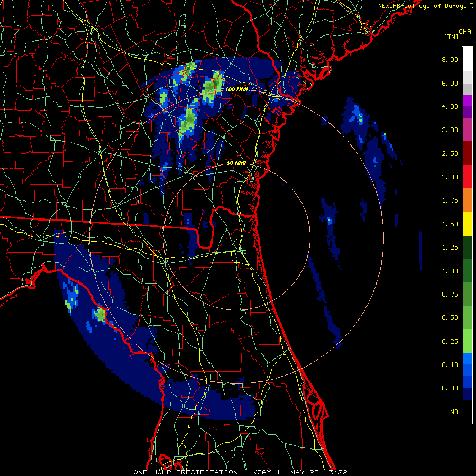
Task: Pick the navy swatch just below 0.00
Action: [x=467, y=394]
